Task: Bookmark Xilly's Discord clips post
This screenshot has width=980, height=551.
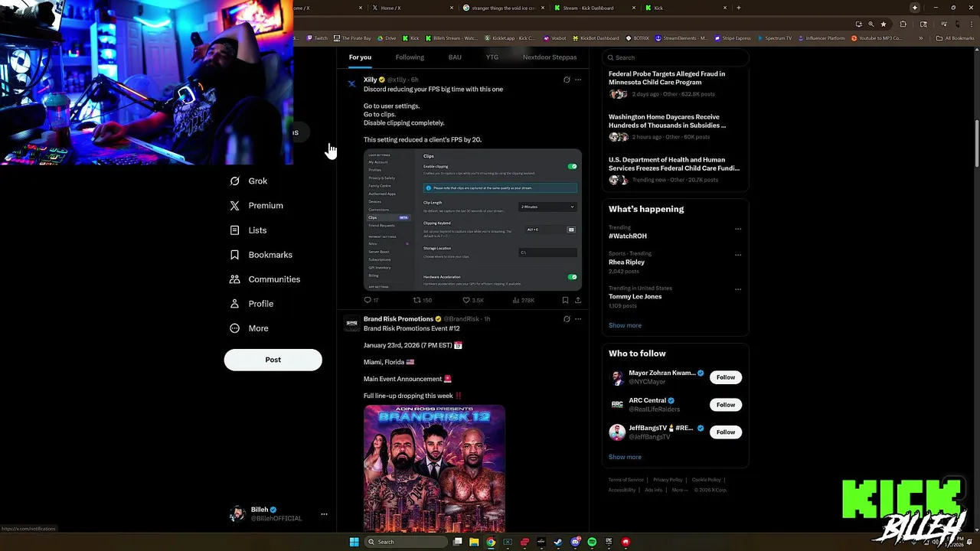Action: (565, 301)
